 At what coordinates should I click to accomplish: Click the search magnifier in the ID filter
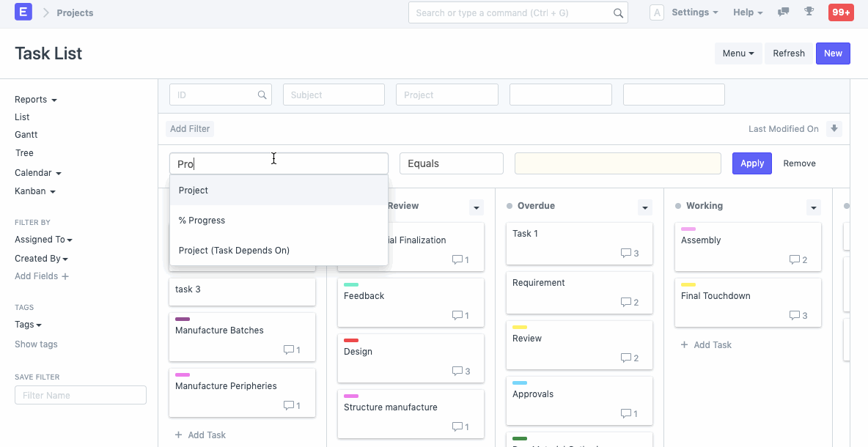(x=262, y=95)
